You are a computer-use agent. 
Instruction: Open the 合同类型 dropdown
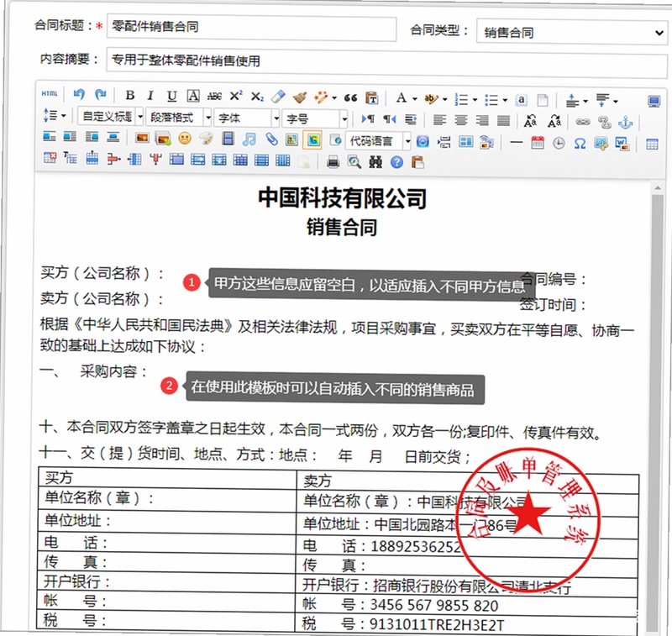point(572,32)
